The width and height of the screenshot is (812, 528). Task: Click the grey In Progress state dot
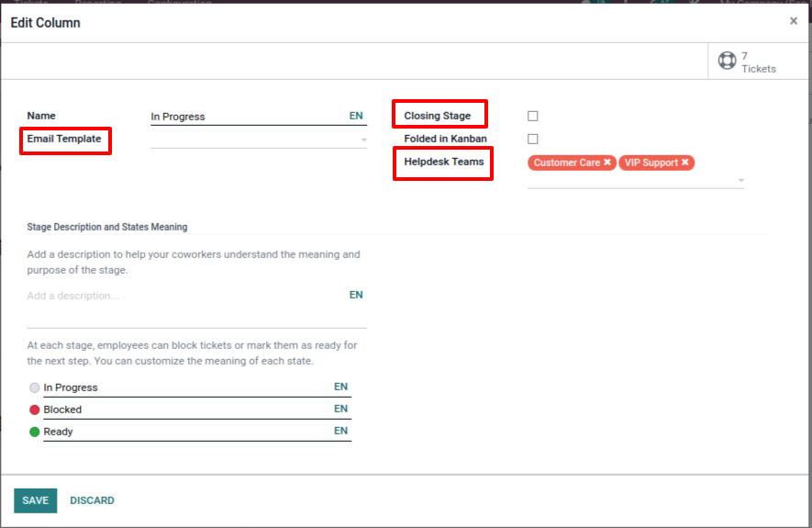(35, 388)
